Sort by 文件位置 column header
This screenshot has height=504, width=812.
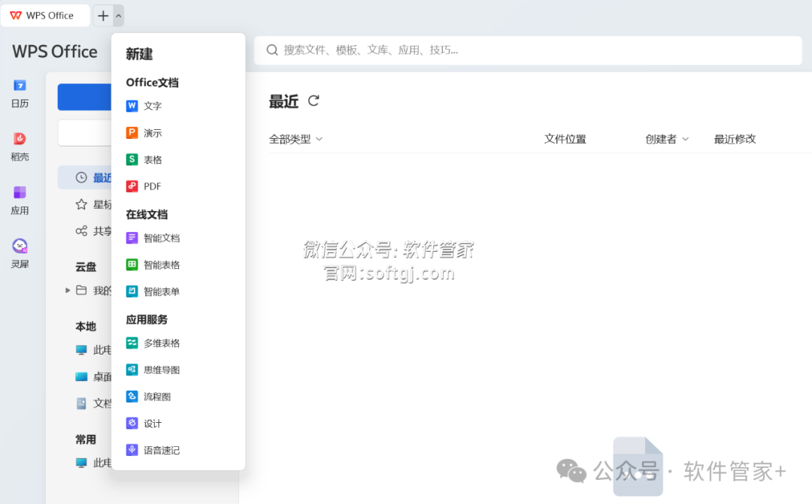(565, 139)
